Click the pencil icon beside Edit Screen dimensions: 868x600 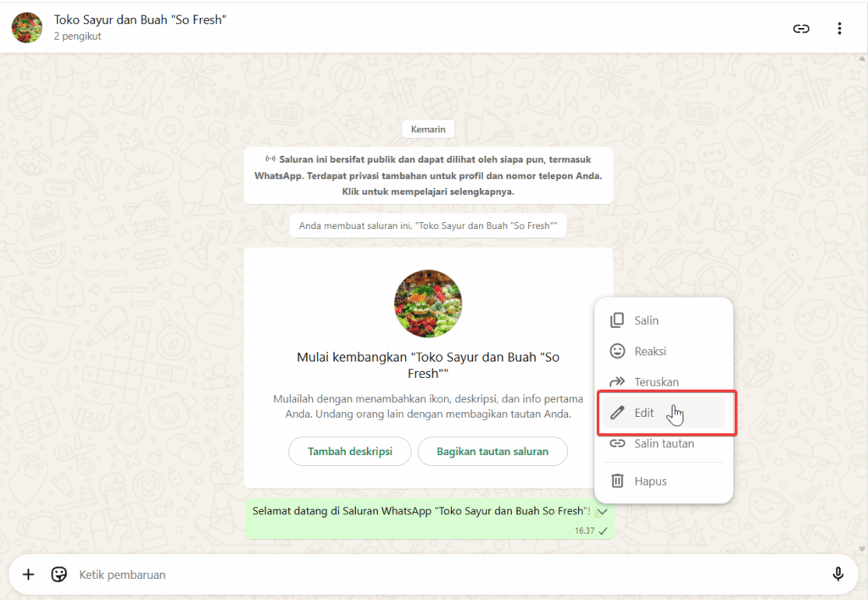617,413
